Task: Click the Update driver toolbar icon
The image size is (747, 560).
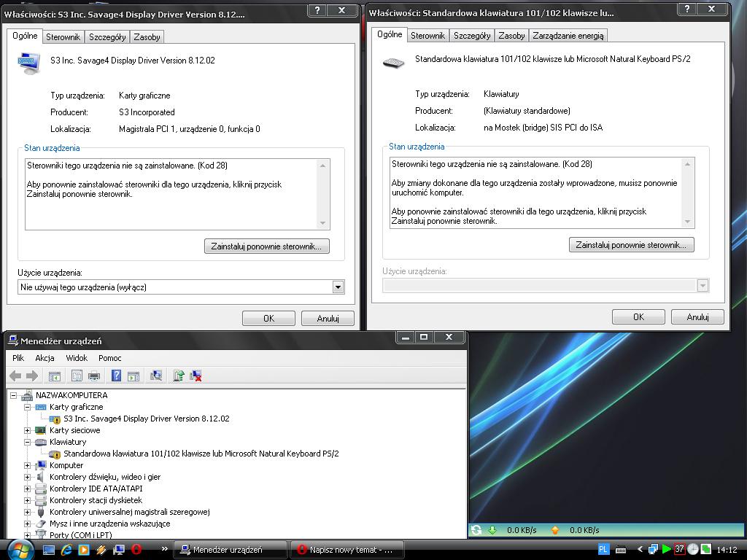Action: 179,376
